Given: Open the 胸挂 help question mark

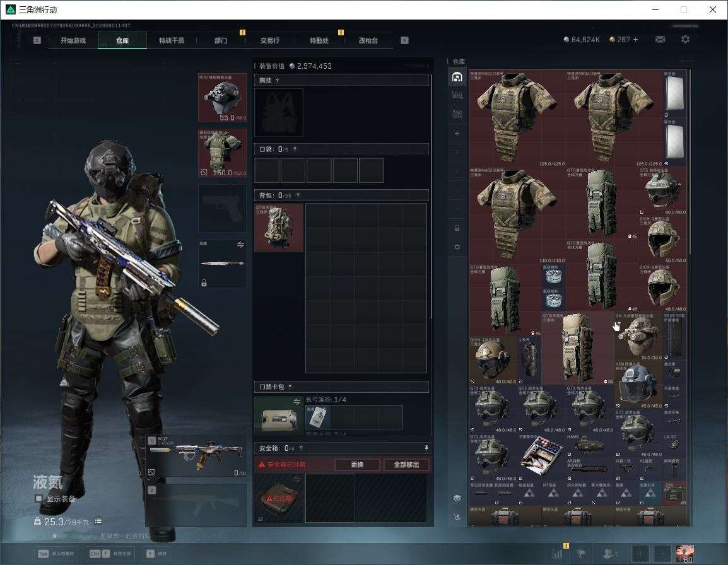Looking at the screenshot, I should [277, 80].
